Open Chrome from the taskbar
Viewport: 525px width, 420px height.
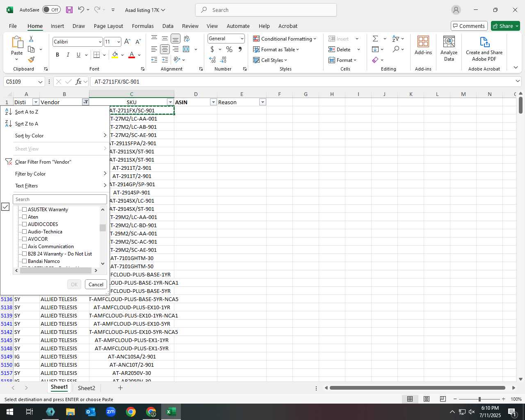[131, 412]
